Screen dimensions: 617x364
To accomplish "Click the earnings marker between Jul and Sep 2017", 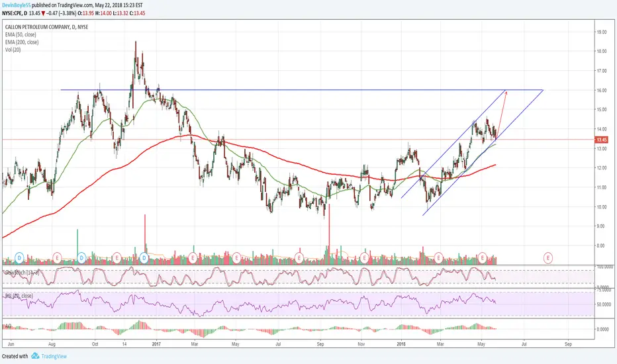I will point(299,258).
